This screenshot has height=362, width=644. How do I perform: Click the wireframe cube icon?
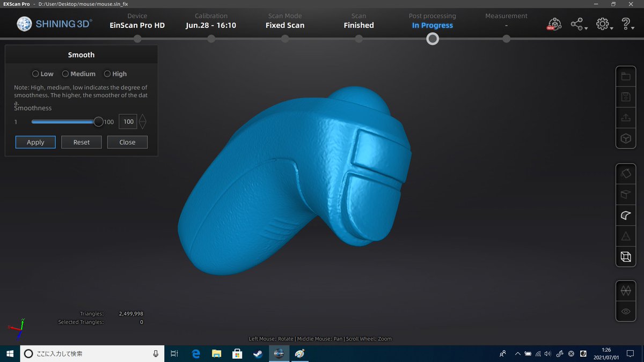(625, 257)
